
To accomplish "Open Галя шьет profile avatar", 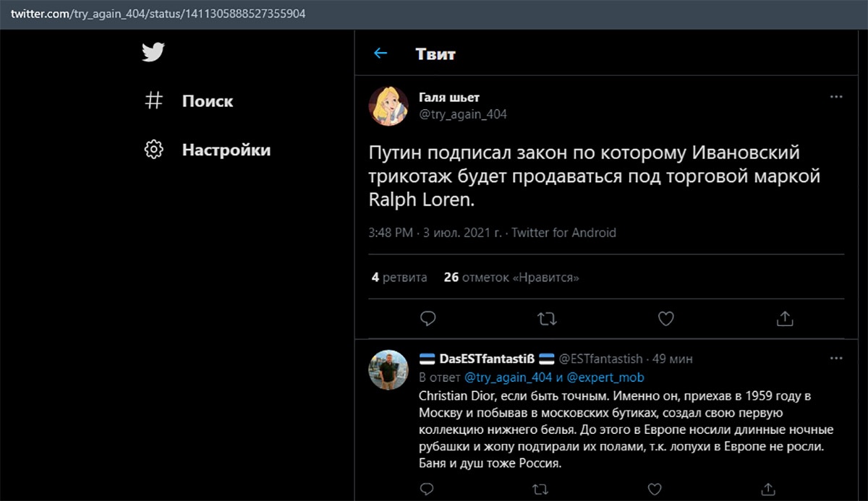I will [389, 106].
